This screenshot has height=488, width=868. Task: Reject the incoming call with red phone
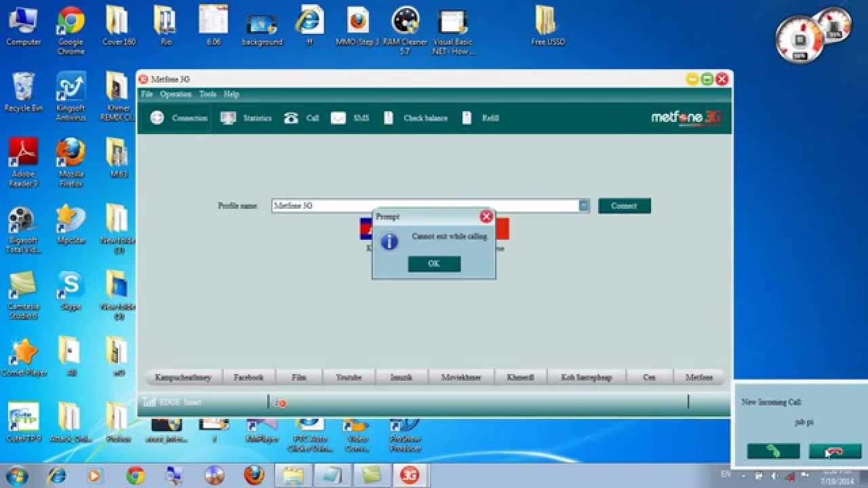tap(835, 451)
